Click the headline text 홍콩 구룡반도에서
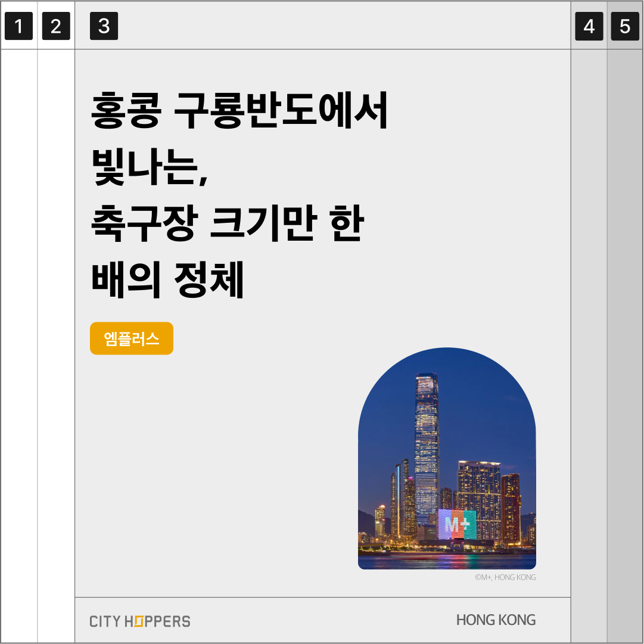Screen dimensions: 644x644 [239, 110]
